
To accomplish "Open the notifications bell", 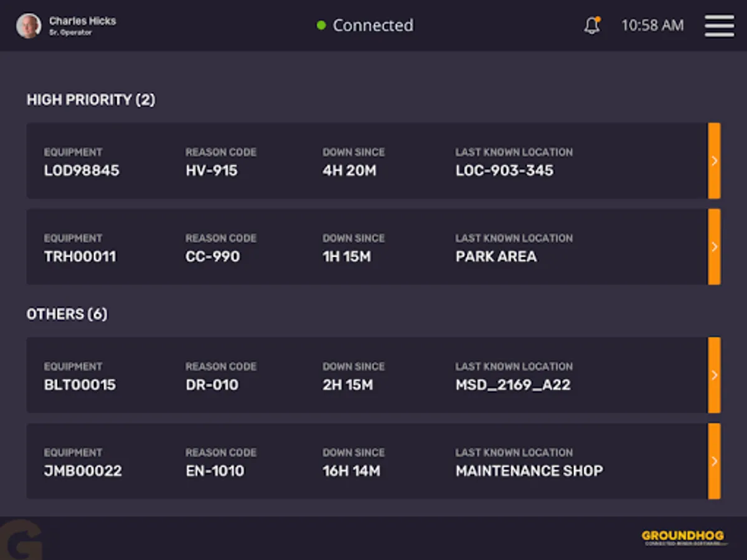I will click(x=591, y=26).
